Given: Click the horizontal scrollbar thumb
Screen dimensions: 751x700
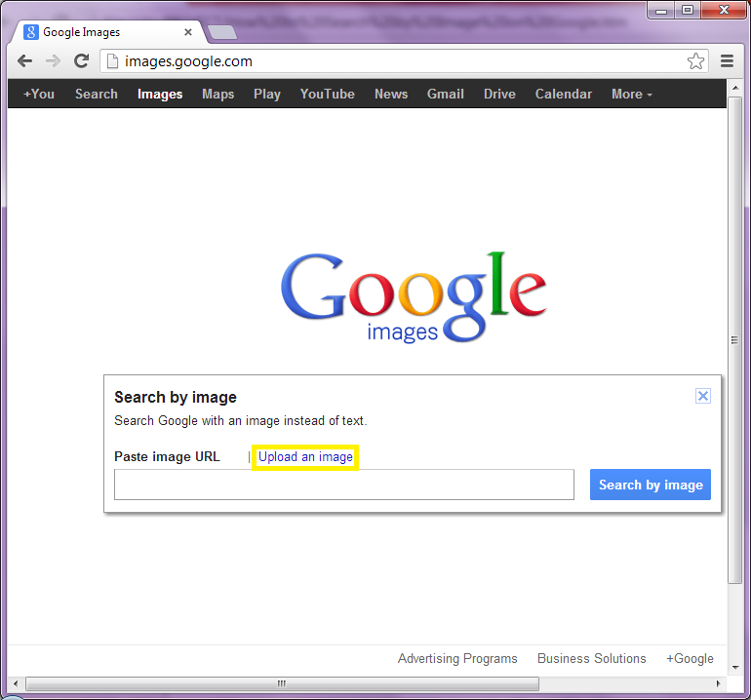Looking at the screenshot, I should 282,683.
